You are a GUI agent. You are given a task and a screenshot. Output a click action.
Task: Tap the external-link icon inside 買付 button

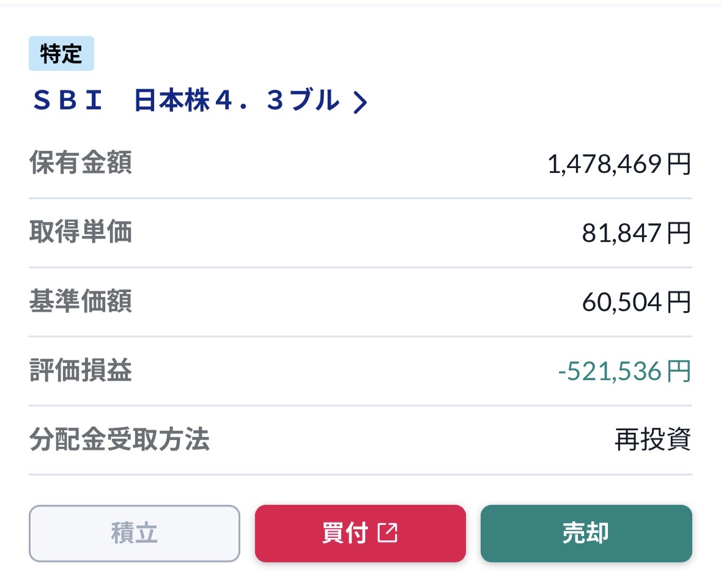tap(387, 533)
